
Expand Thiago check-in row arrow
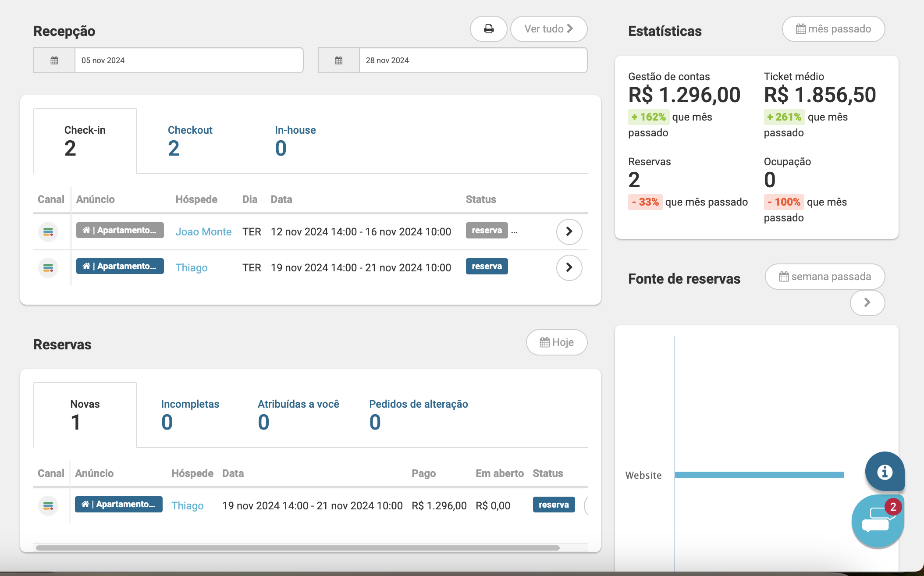(569, 267)
